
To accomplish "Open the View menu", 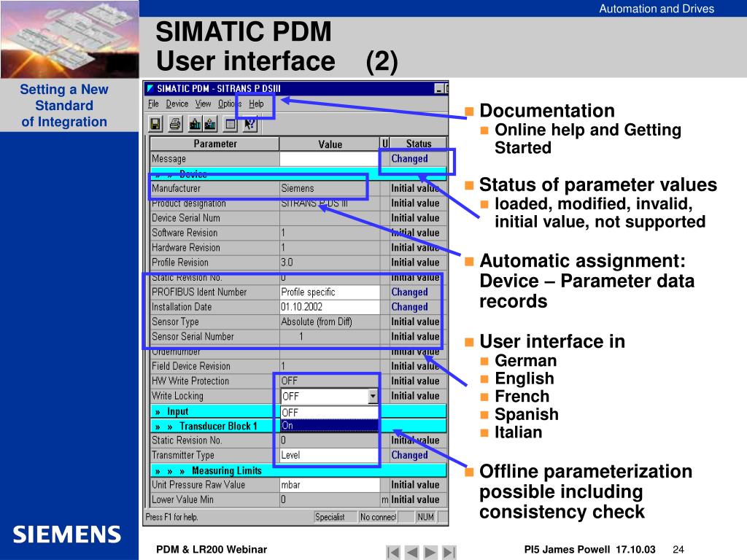I will [x=203, y=104].
